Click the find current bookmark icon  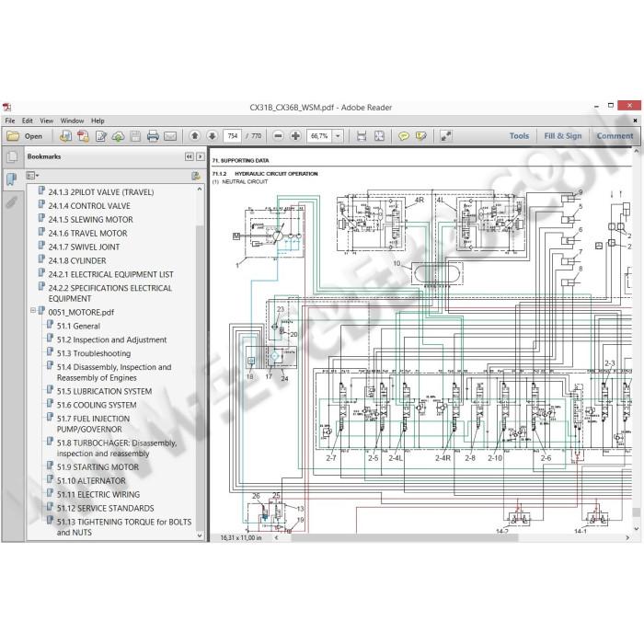[x=196, y=176]
